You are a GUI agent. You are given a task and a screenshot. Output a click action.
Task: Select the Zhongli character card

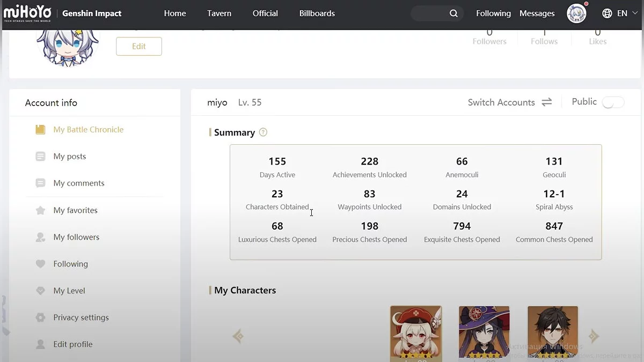coord(553,334)
